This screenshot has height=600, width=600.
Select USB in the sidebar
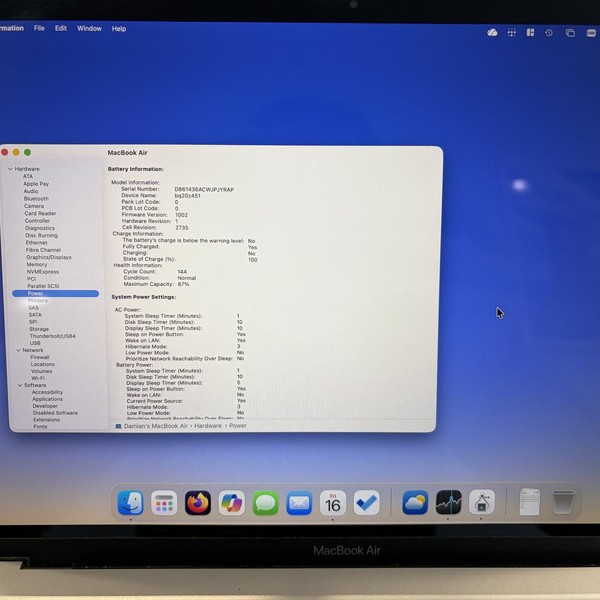point(35,343)
